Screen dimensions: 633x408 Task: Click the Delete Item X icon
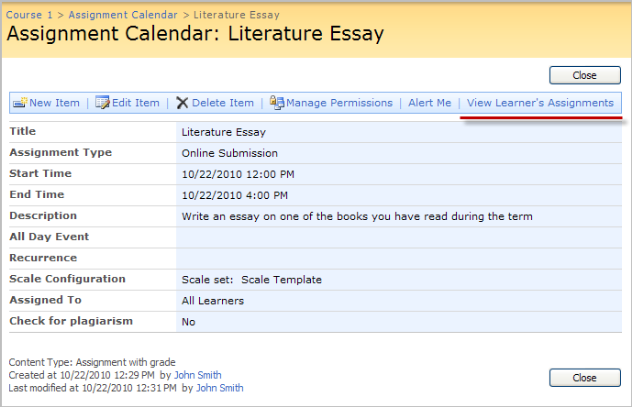click(x=182, y=103)
